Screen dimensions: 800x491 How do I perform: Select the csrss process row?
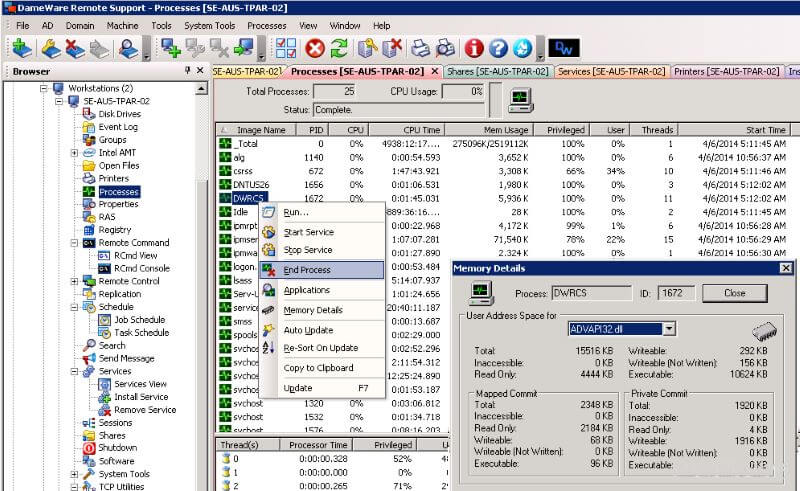coord(503,171)
